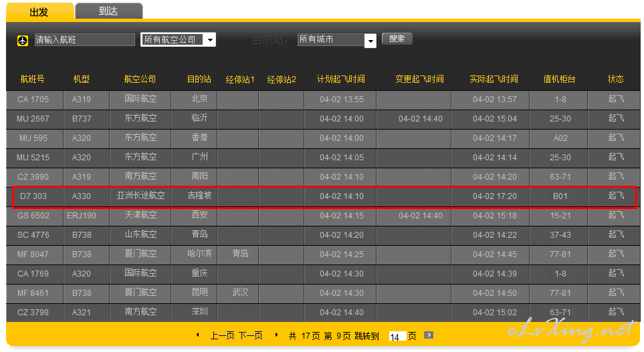Open the 所有航空公司 airline dropdown

[x=178, y=40]
